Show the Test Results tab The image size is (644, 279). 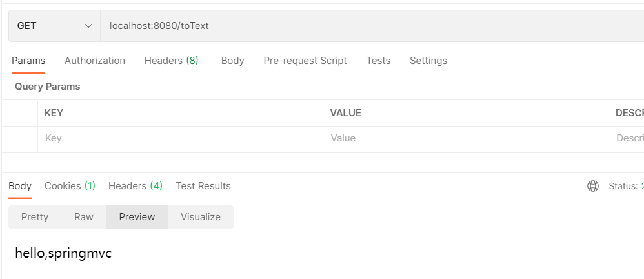[203, 186]
